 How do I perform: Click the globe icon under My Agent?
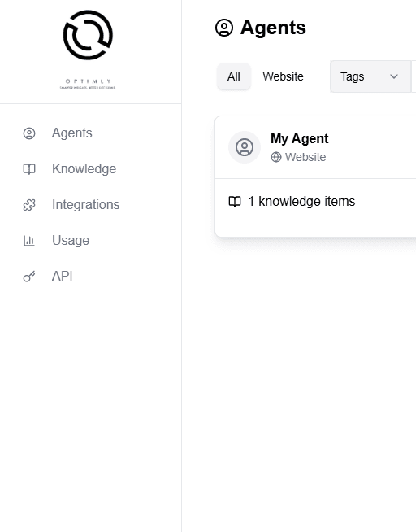276,157
